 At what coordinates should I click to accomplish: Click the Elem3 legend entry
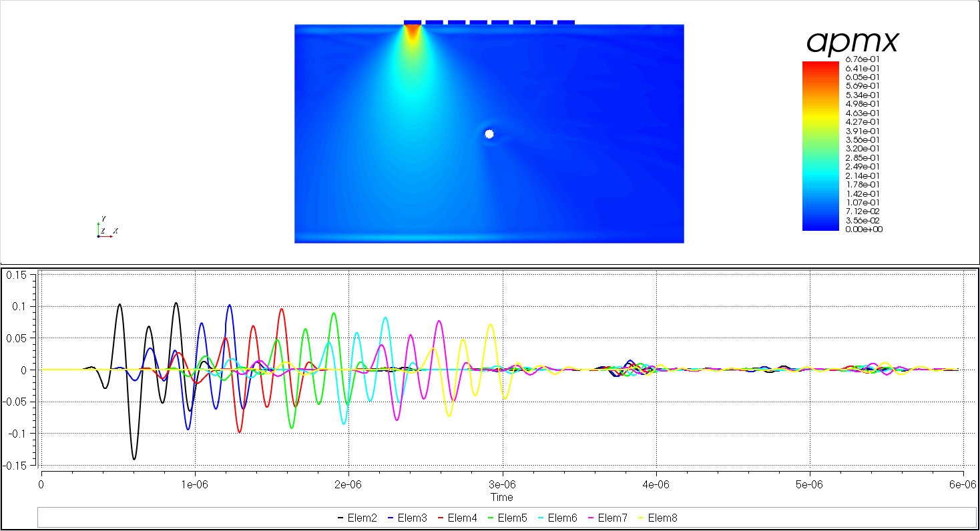[x=409, y=518]
